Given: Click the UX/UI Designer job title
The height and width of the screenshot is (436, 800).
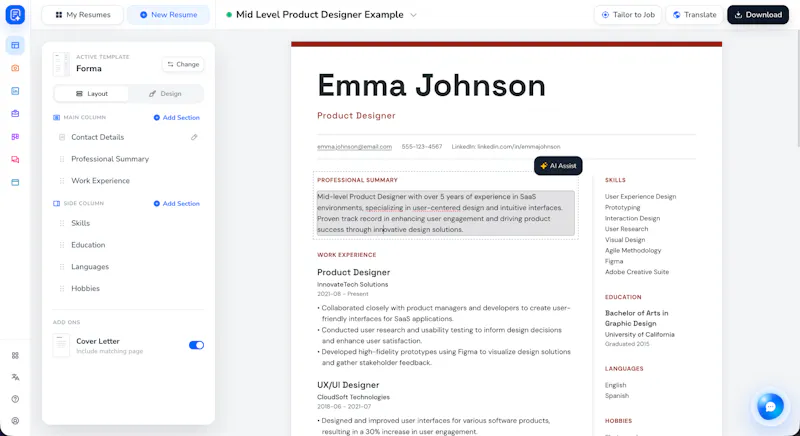Looking at the screenshot, I should point(348,385).
